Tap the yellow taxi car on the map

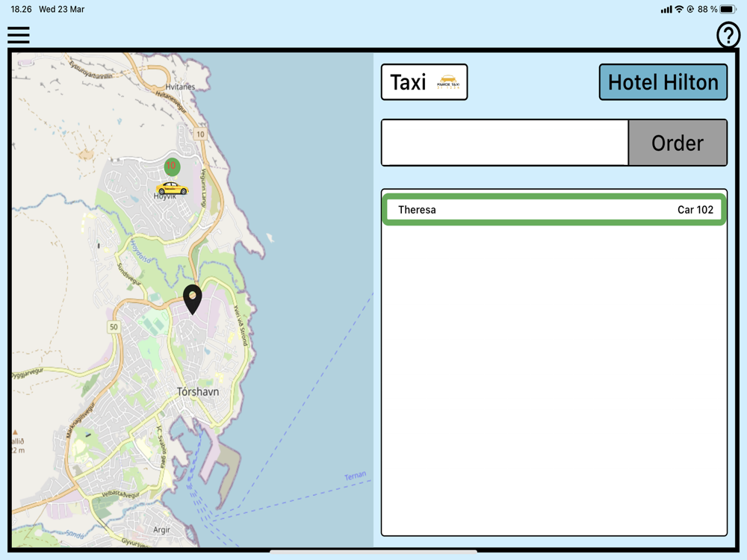pyautogui.click(x=172, y=188)
